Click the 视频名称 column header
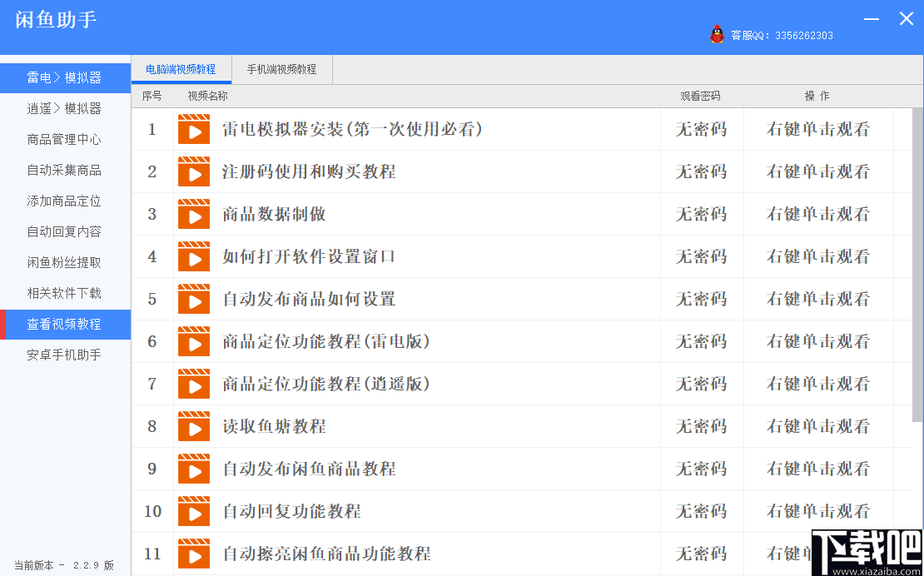 tap(207, 96)
